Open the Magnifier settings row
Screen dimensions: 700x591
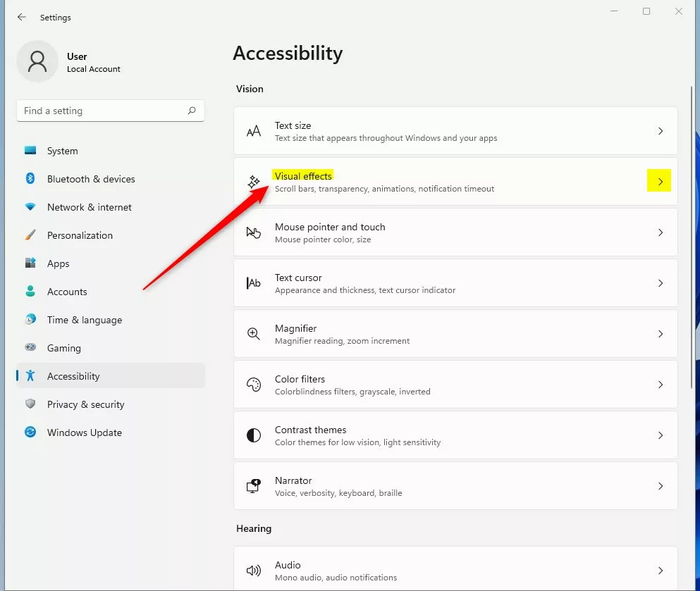pyautogui.click(x=455, y=334)
